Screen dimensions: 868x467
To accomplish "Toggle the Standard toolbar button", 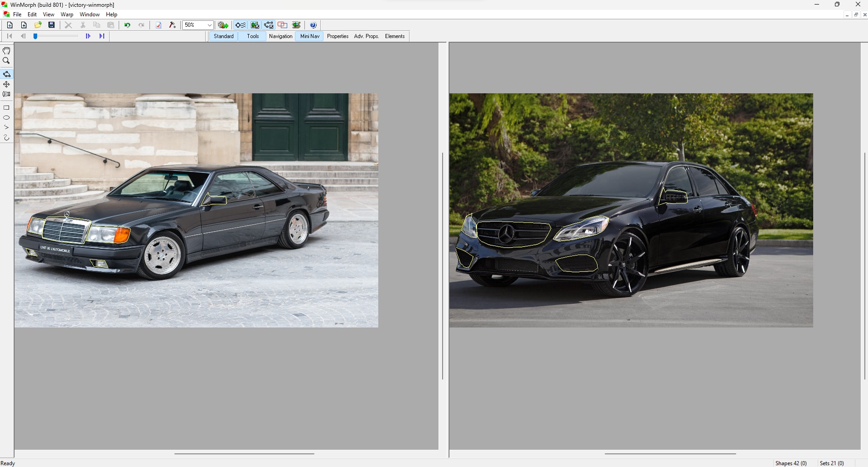I will click(x=224, y=36).
